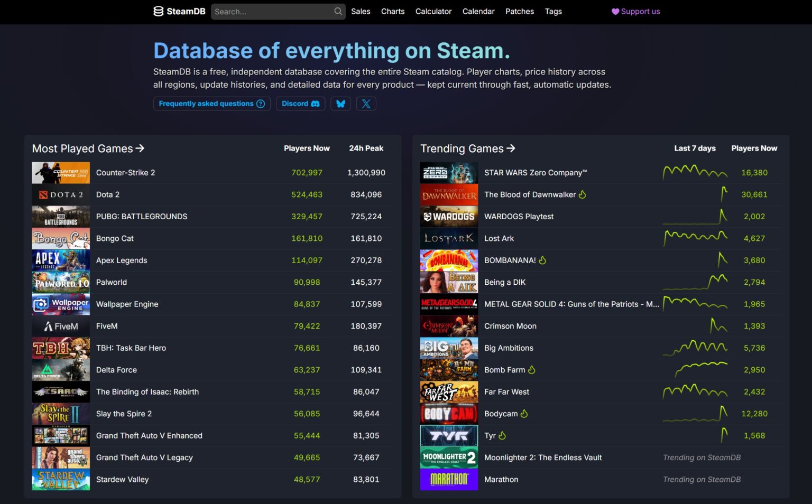The image size is (812, 504).
Task: Open the X (Twitter) icon link
Action: [x=366, y=104]
